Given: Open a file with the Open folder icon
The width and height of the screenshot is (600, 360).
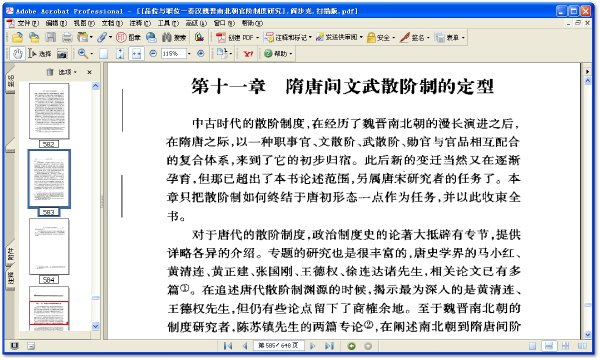Looking at the screenshot, I should 17,37.
